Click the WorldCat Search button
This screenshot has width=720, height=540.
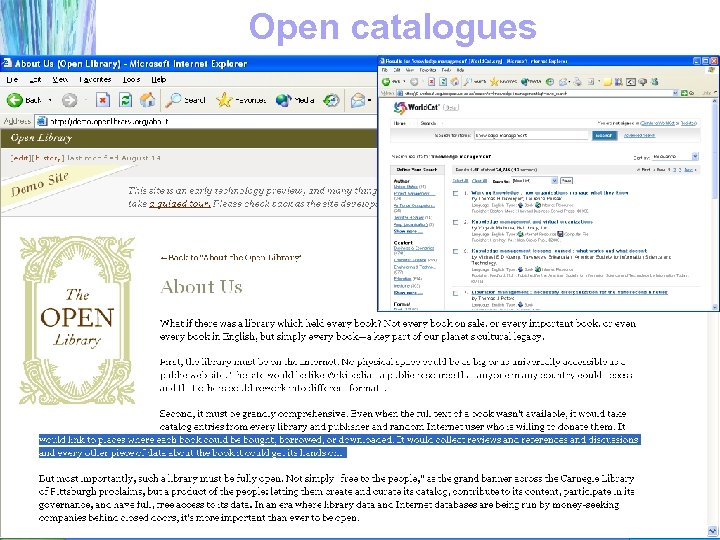point(604,135)
